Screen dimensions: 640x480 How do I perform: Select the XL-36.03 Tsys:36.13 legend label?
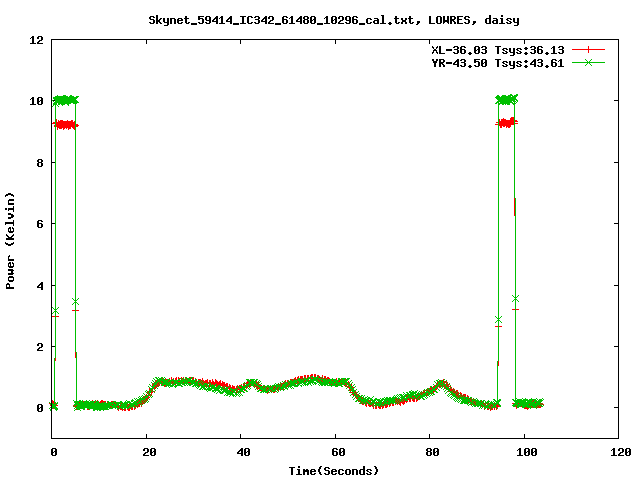498,50
